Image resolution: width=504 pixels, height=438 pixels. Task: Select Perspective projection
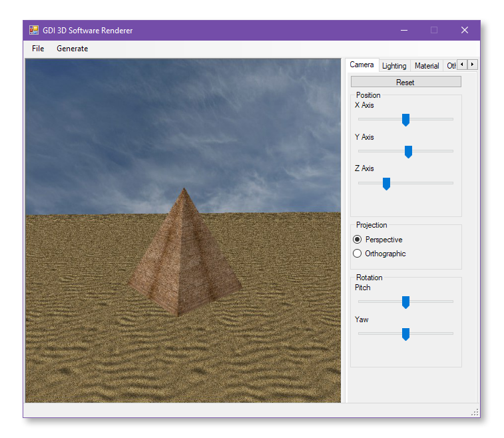point(378,240)
